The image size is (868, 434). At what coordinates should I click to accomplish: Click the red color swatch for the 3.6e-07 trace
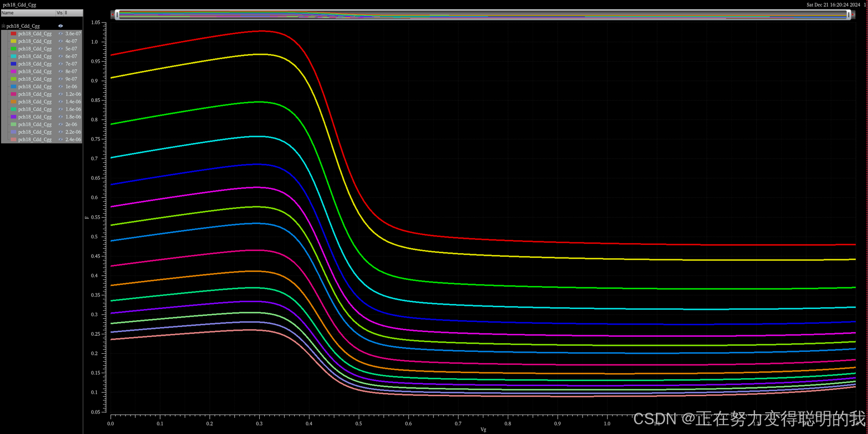pos(13,33)
